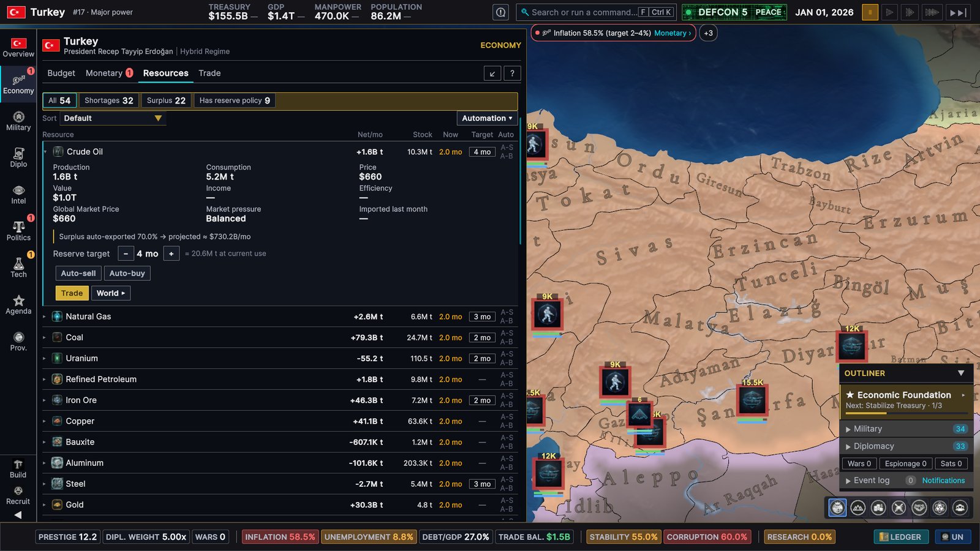
Task: Open the Ledger button
Action: [x=900, y=537]
